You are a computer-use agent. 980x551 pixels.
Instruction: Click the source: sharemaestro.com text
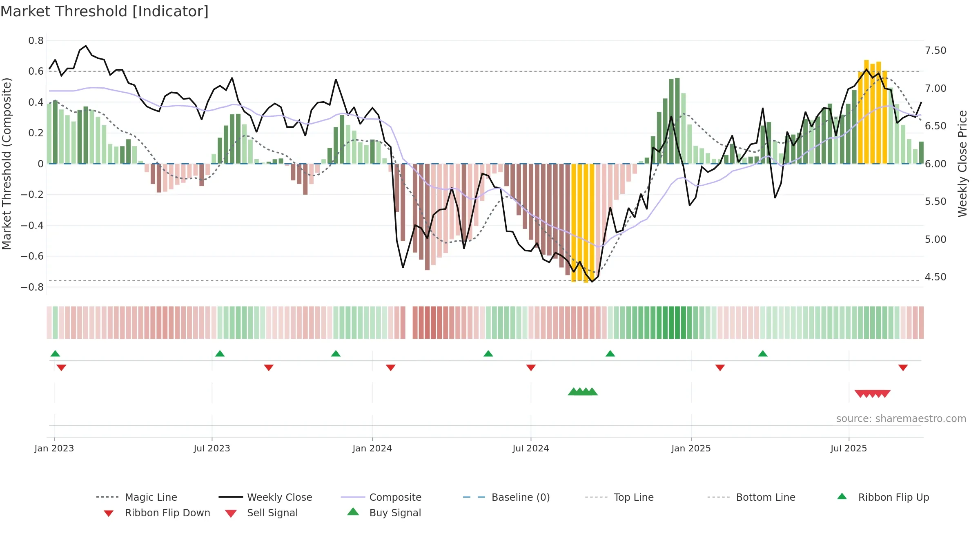(901, 419)
